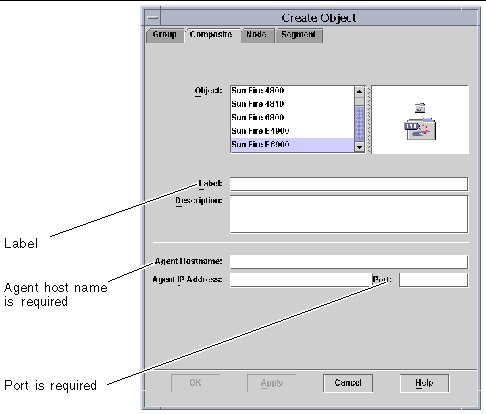Select highlighted Sun Fire E6900 row
The width and height of the screenshot is (486, 414).
pyautogui.click(x=292, y=145)
